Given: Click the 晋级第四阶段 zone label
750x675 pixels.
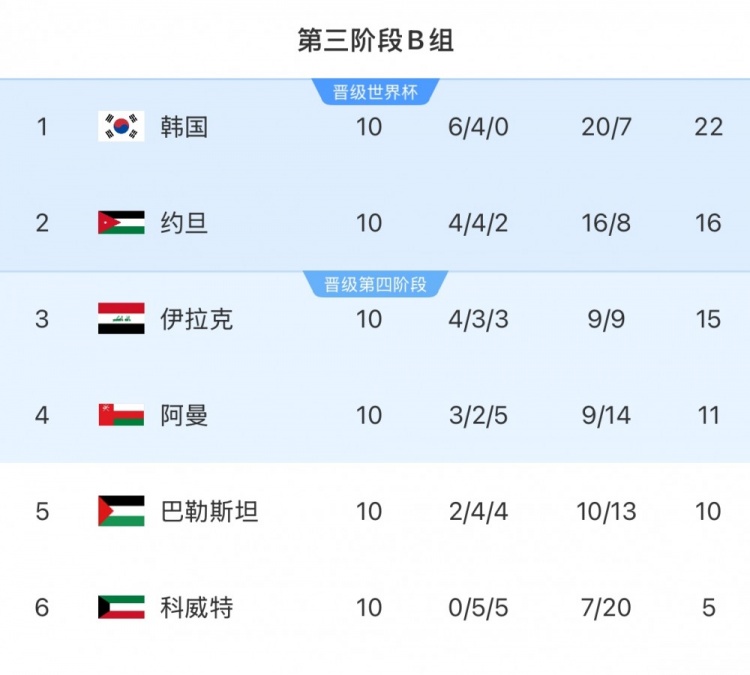Looking at the screenshot, I should 375,285.
